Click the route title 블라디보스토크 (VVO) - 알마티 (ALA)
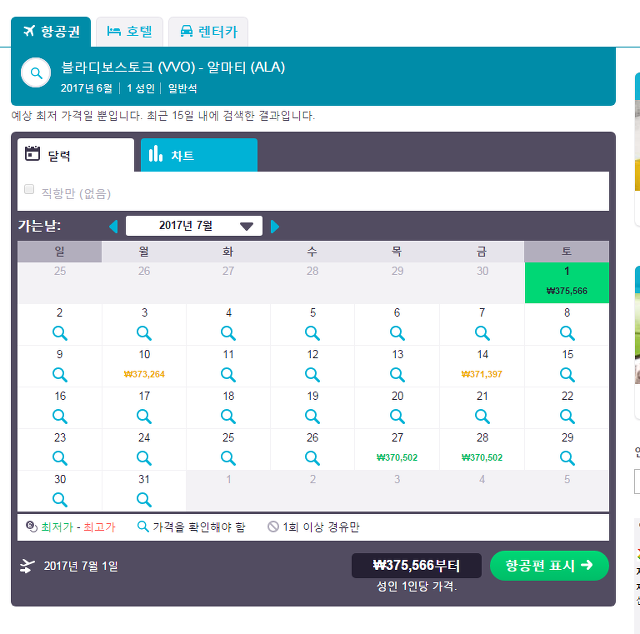Screen dimensions: 640x634 173,67
